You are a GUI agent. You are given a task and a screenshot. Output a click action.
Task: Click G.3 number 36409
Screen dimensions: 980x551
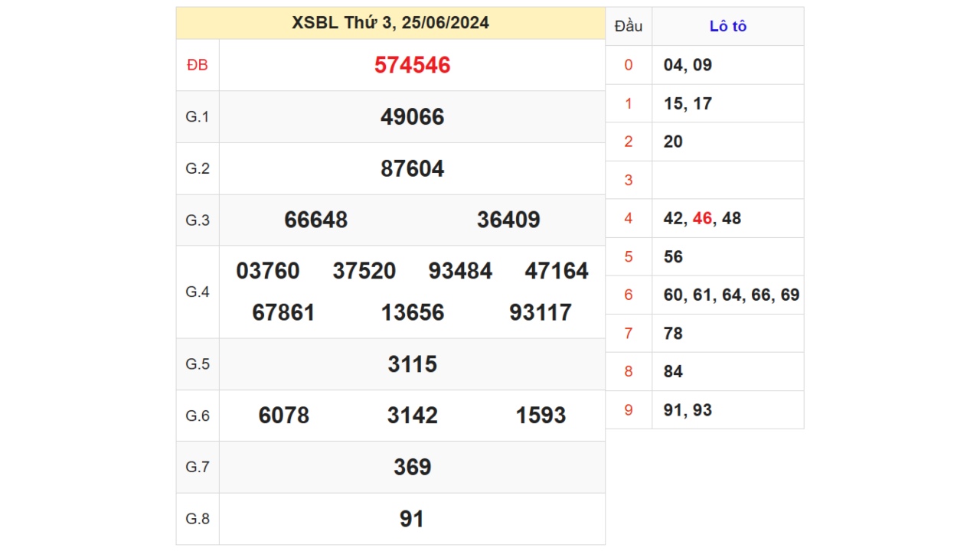click(508, 220)
